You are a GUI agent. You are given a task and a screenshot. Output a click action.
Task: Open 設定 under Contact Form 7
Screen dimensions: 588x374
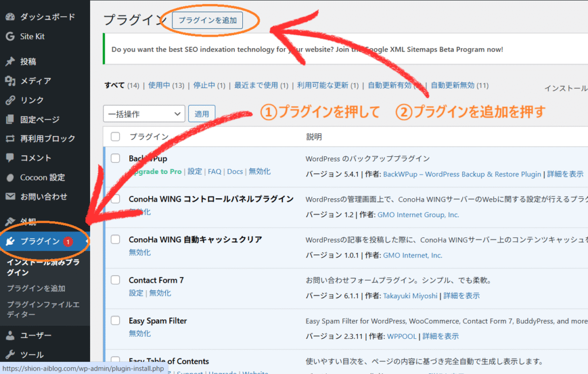(136, 293)
